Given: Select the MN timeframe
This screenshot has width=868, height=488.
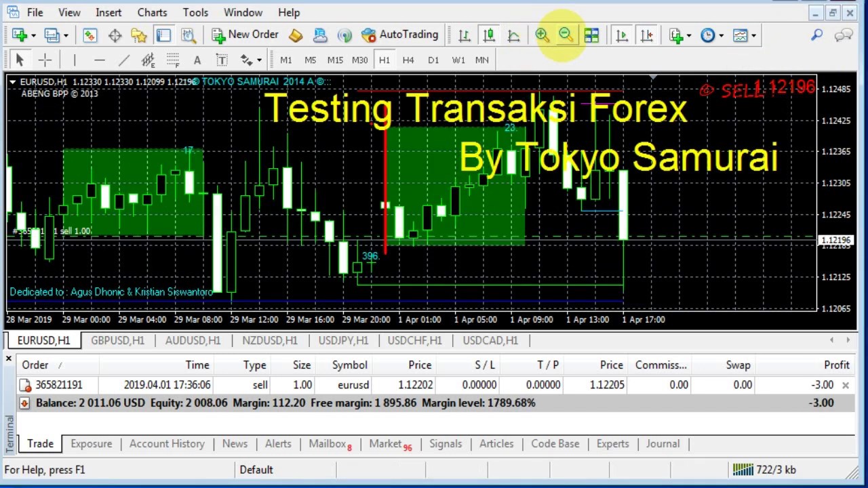Looking at the screenshot, I should point(482,60).
